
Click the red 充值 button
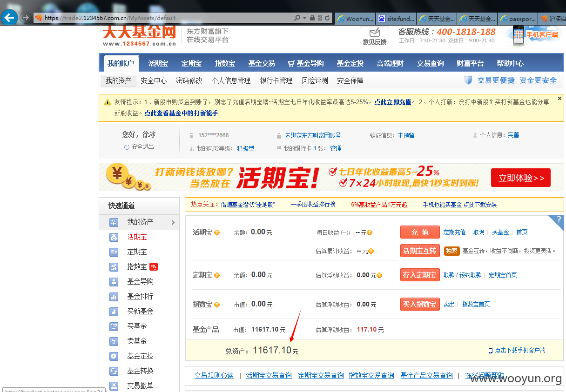pyautogui.click(x=420, y=232)
